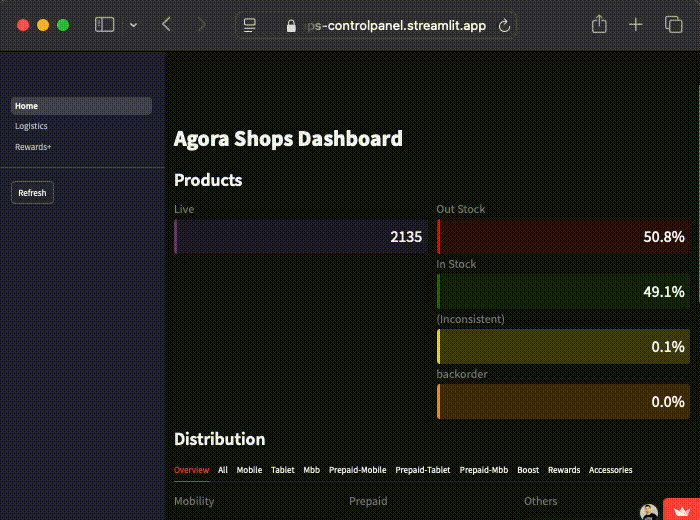
Task: Click the lock icon in address bar
Action: pos(291,26)
